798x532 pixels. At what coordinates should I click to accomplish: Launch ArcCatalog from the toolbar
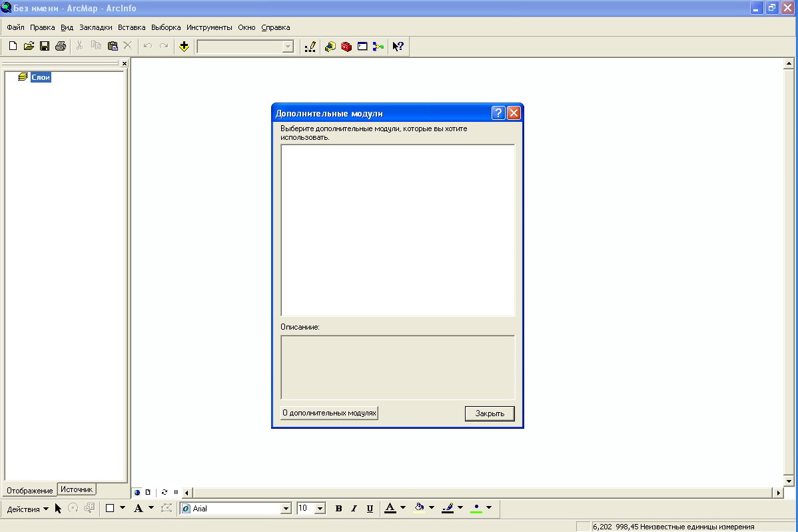(330, 47)
